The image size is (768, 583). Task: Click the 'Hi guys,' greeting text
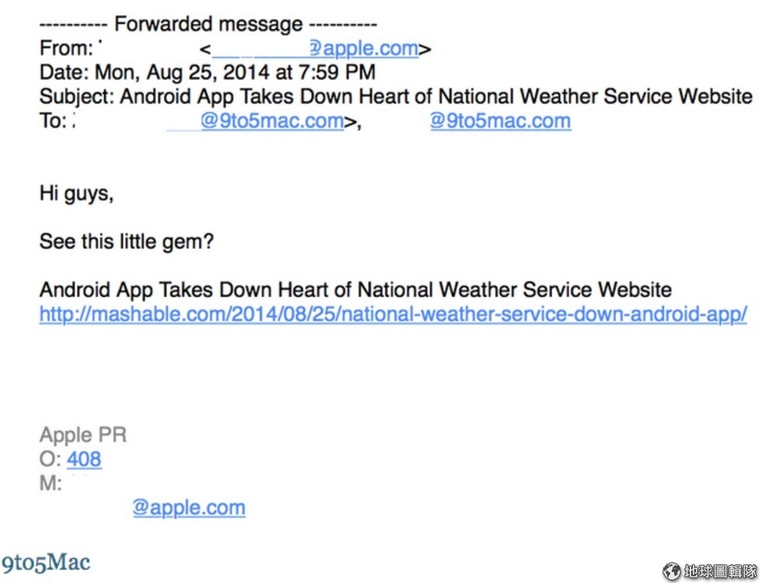click(x=76, y=194)
